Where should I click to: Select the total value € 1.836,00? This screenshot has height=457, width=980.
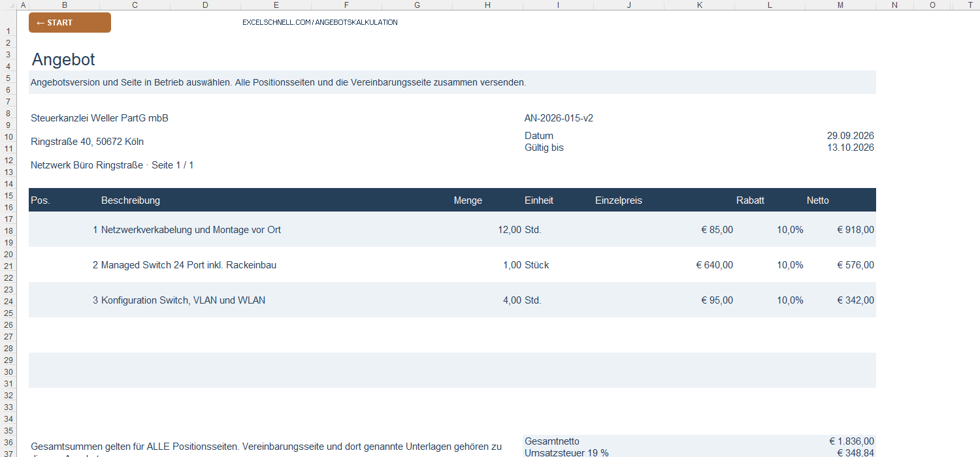tap(852, 441)
